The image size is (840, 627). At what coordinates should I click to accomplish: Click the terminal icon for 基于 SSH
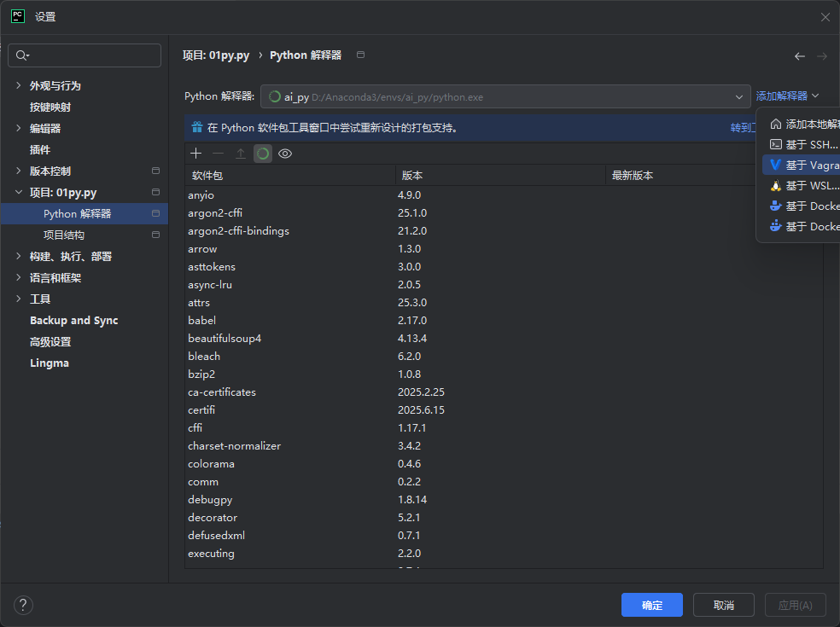[x=775, y=144]
